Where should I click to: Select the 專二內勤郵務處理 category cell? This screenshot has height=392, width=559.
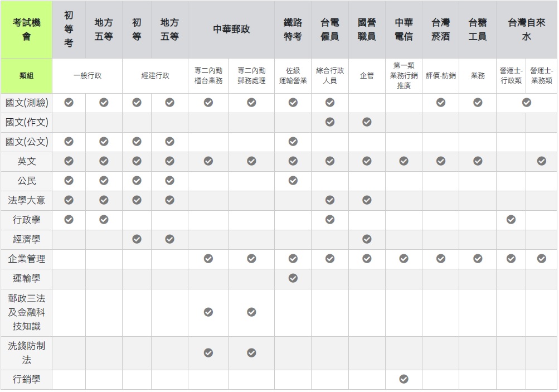[251, 76]
